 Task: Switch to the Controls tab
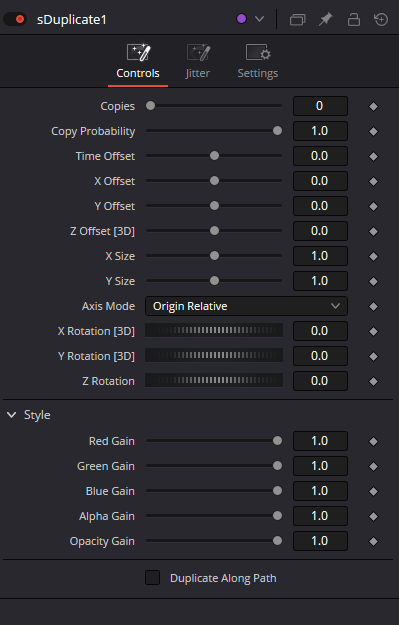(x=138, y=62)
